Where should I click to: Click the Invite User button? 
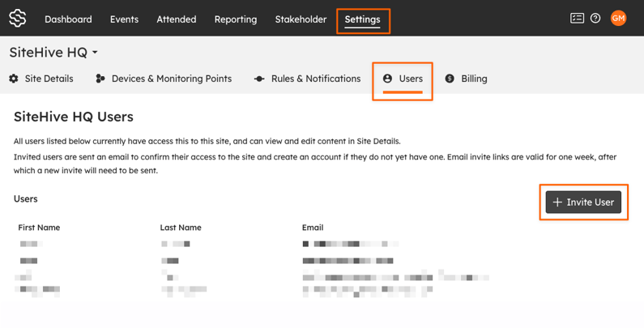[x=583, y=202]
